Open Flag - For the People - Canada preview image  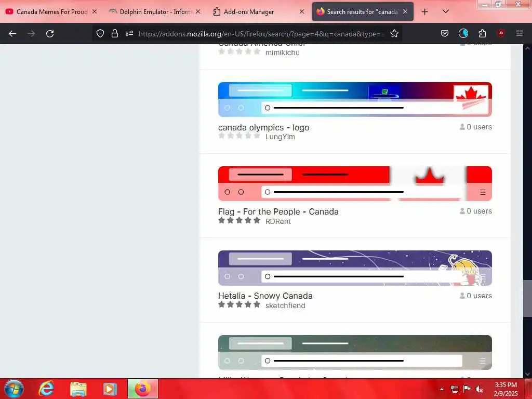click(355, 183)
